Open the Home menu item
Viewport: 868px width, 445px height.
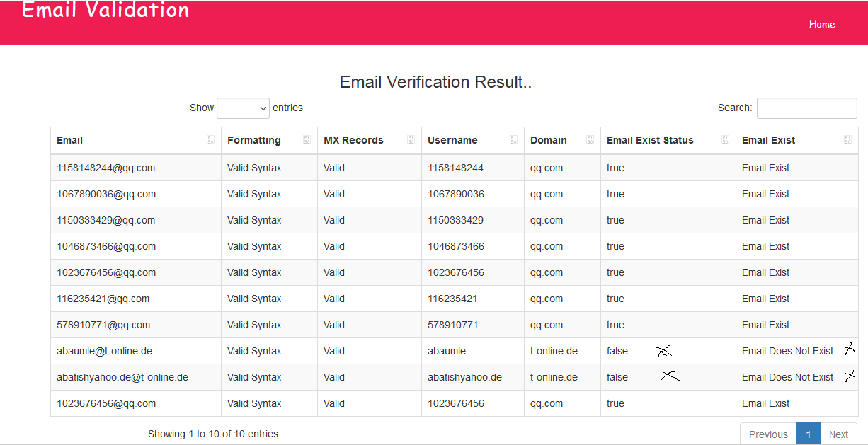pos(822,24)
